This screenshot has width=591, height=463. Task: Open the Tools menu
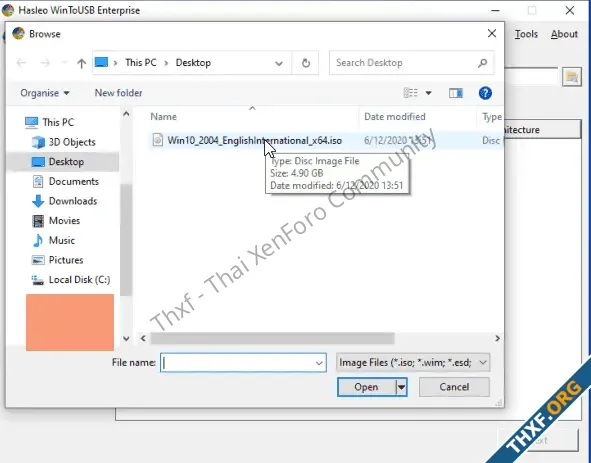(526, 34)
